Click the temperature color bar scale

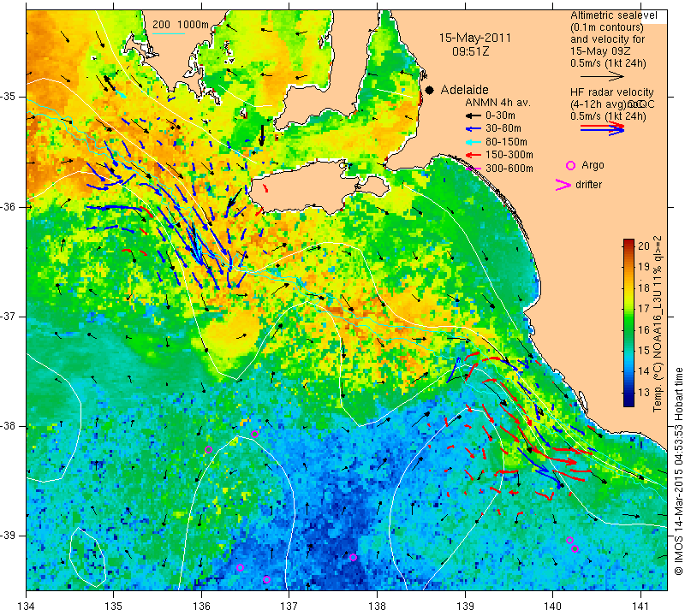(x=628, y=323)
